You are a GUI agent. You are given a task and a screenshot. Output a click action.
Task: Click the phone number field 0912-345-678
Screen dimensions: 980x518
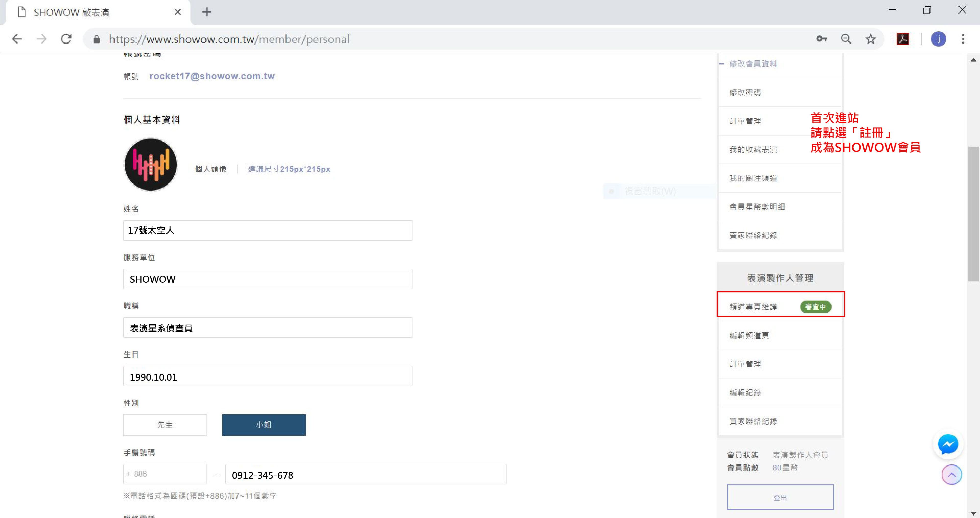366,474
